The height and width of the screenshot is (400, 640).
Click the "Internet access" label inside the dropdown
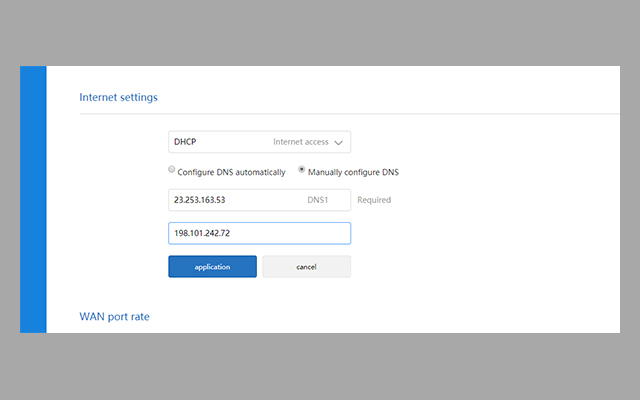click(300, 143)
